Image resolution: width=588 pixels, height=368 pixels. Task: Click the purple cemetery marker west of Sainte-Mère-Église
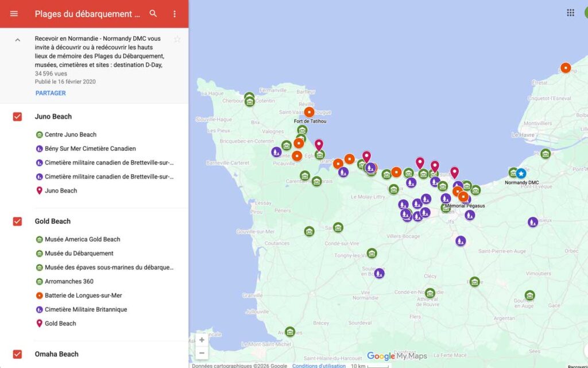point(276,152)
